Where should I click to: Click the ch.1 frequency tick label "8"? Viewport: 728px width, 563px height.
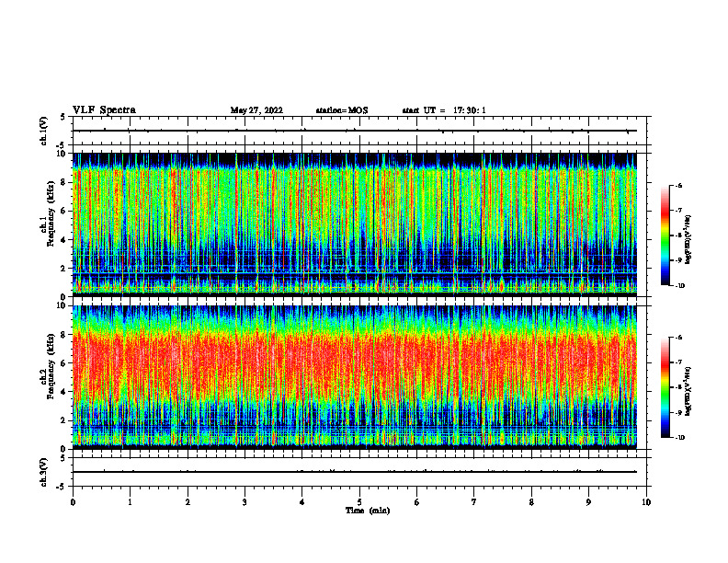[x=64, y=182]
